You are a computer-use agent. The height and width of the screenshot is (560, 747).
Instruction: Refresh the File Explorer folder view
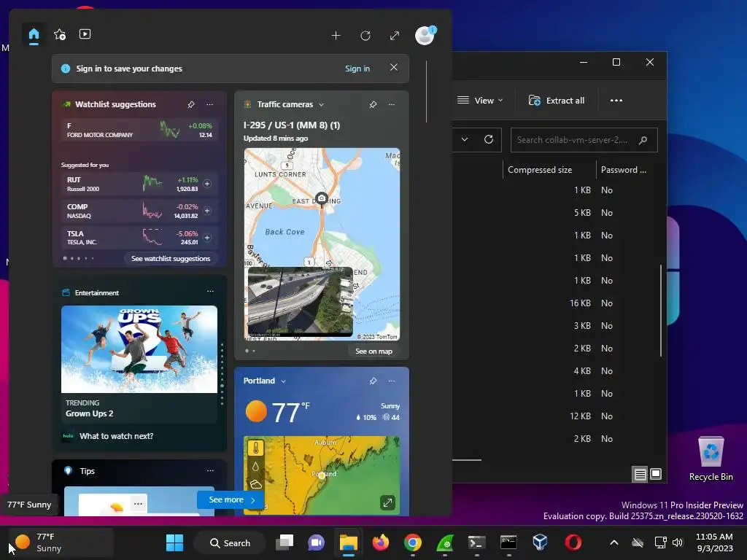488,139
